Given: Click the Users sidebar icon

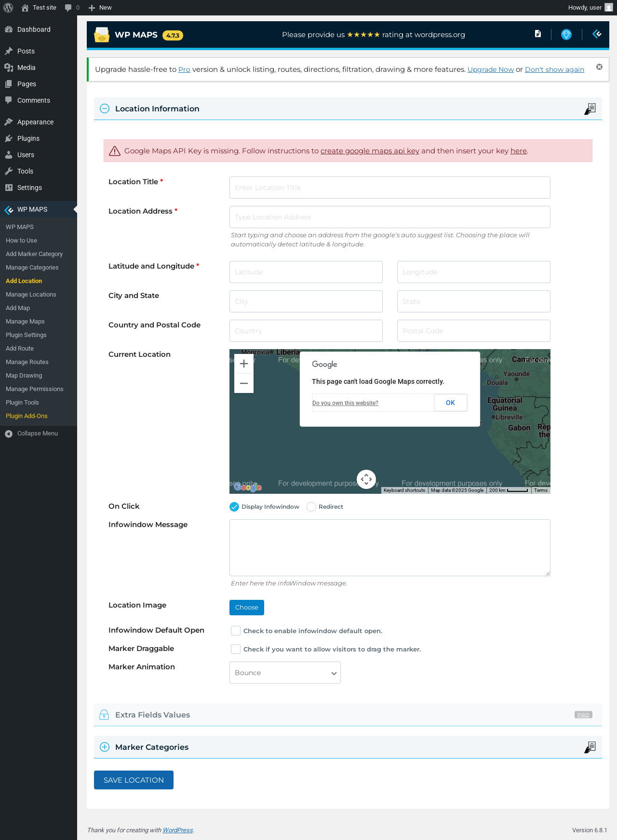Looking at the screenshot, I should (x=9, y=155).
